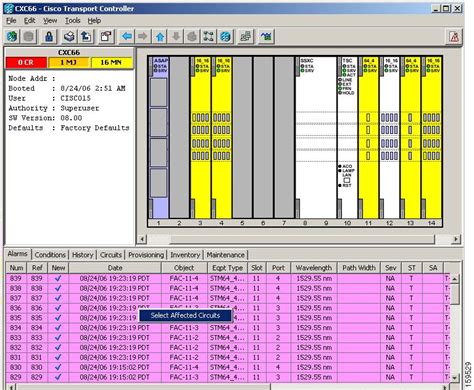Click the Export toolbar icon

tap(86, 36)
